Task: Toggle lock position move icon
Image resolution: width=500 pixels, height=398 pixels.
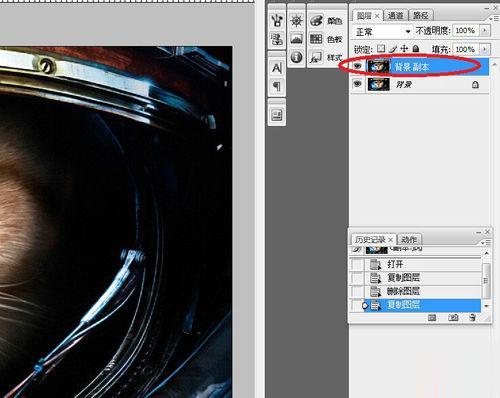Action: coord(404,49)
